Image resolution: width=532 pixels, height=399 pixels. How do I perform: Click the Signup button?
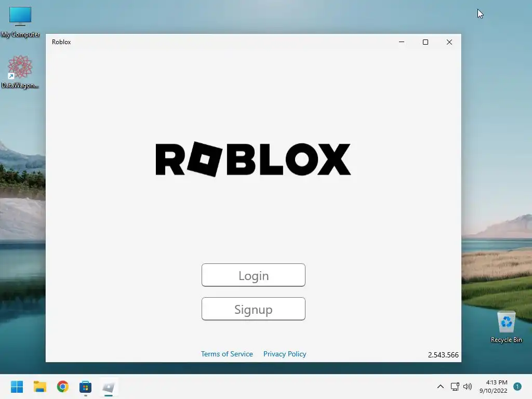tap(254, 309)
